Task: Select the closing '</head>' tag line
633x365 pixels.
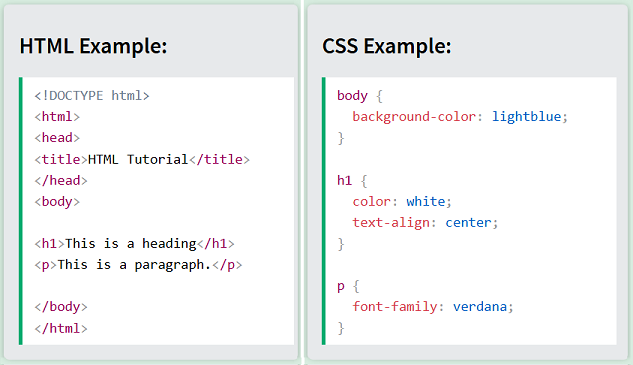Action: click(x=61, y=180)
